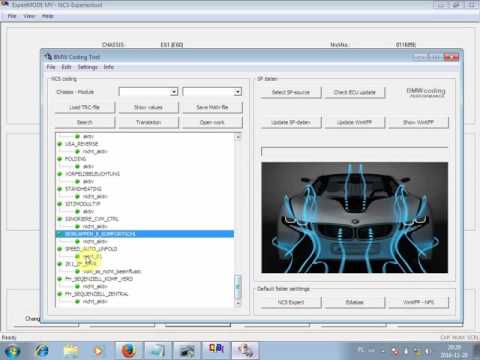Select wird_es_nicht_beeinflusst value row
This screenshot has height=360, width=480.
click(112, 271)
